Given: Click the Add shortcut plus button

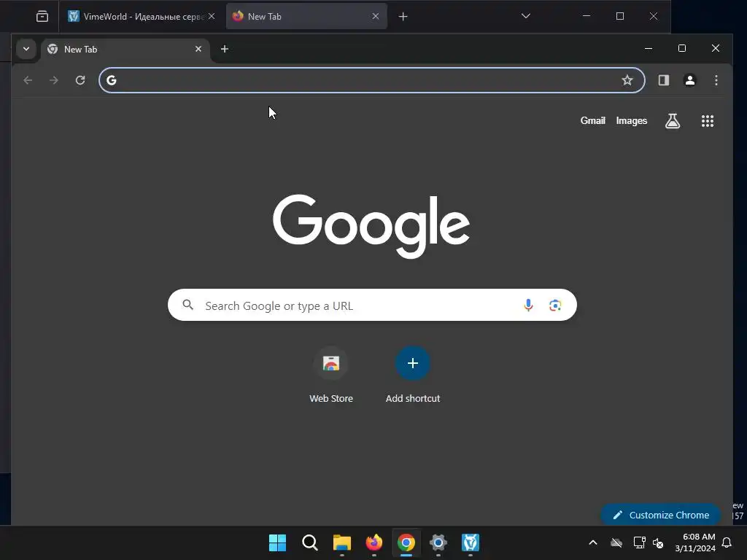Looking at the screenshot, I should tap(413, 363).
